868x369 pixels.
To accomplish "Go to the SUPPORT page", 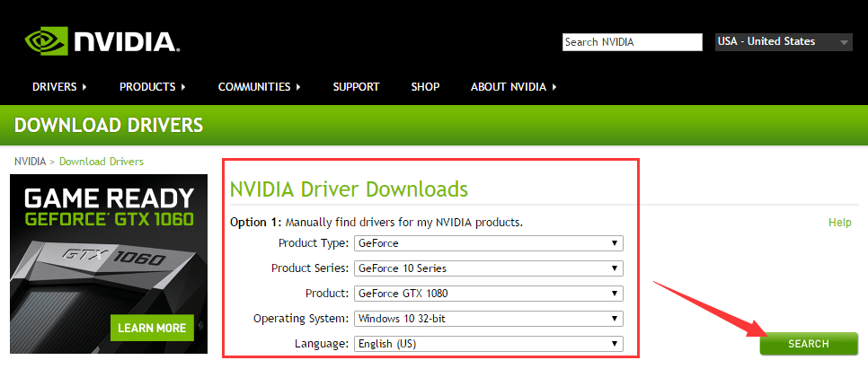I will (x=356, y=87).
